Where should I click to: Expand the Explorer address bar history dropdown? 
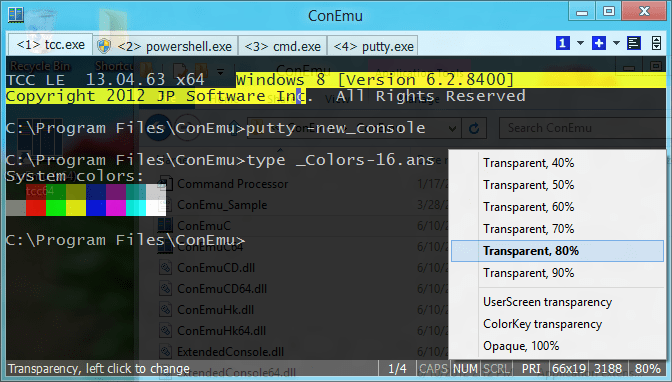452,128
